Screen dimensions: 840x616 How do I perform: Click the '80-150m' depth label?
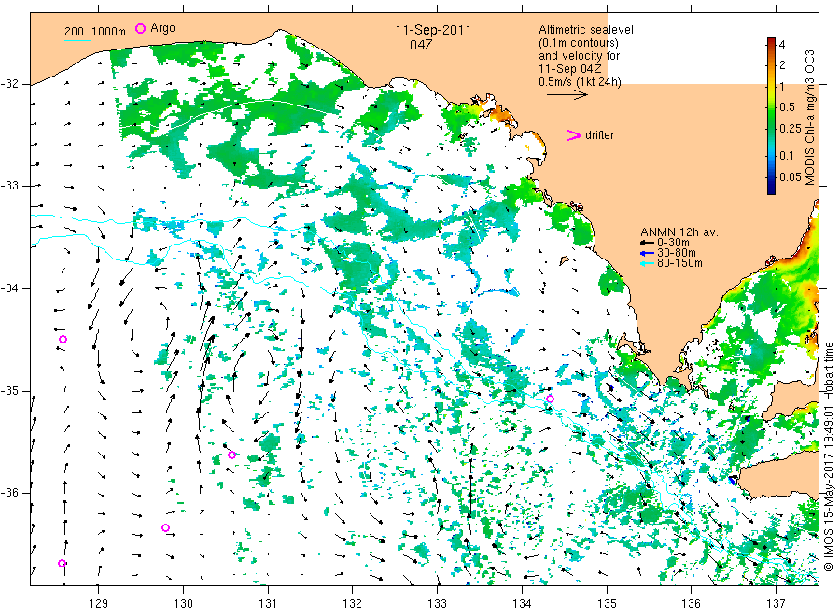[x=679, y=263]
